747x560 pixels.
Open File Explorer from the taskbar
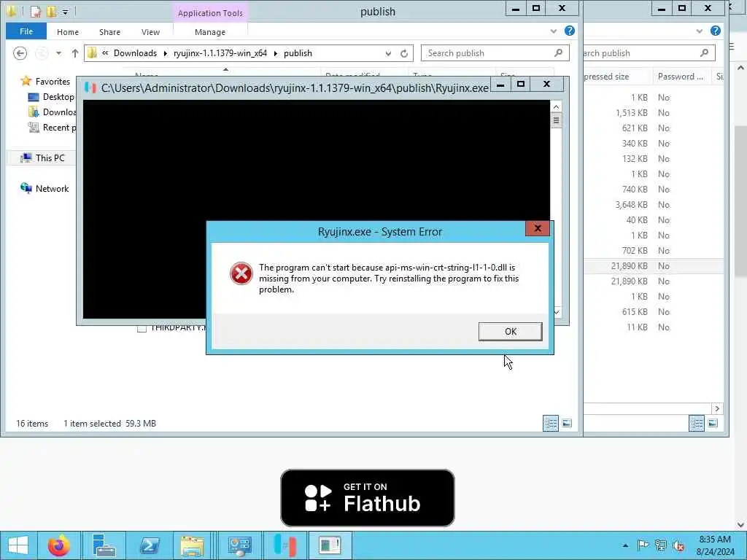pyautogui.click(x=192, y=545)
